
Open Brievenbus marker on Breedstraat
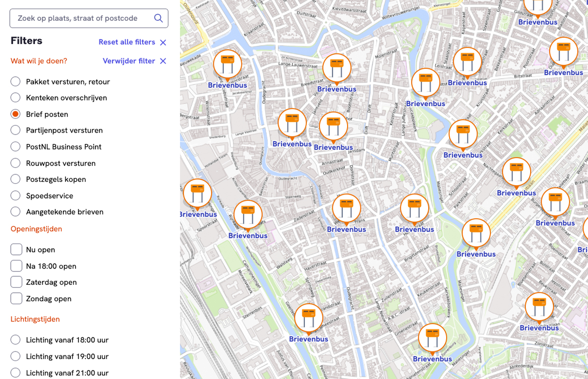tap(337, 68)
